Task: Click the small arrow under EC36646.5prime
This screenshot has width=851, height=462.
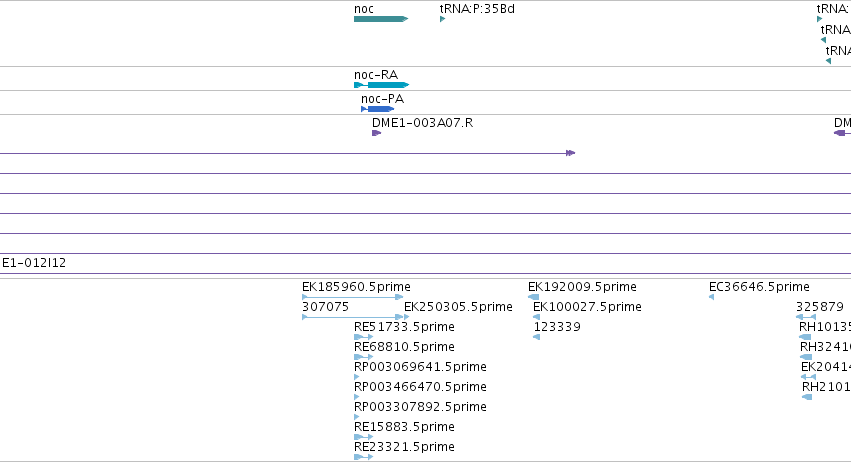Action: pos(712,297)
